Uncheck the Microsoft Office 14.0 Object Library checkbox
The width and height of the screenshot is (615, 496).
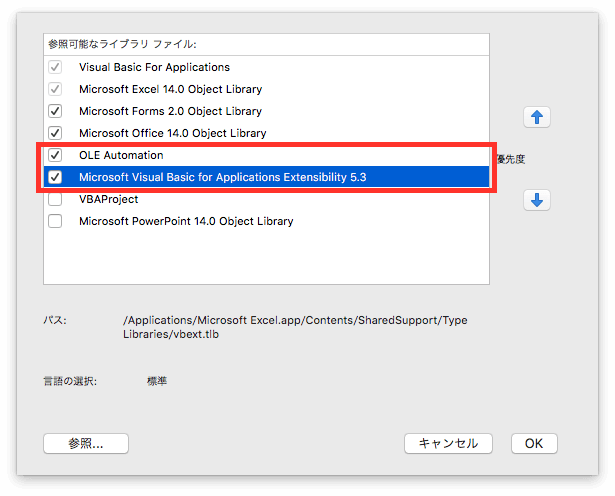[x=55, y=133]
